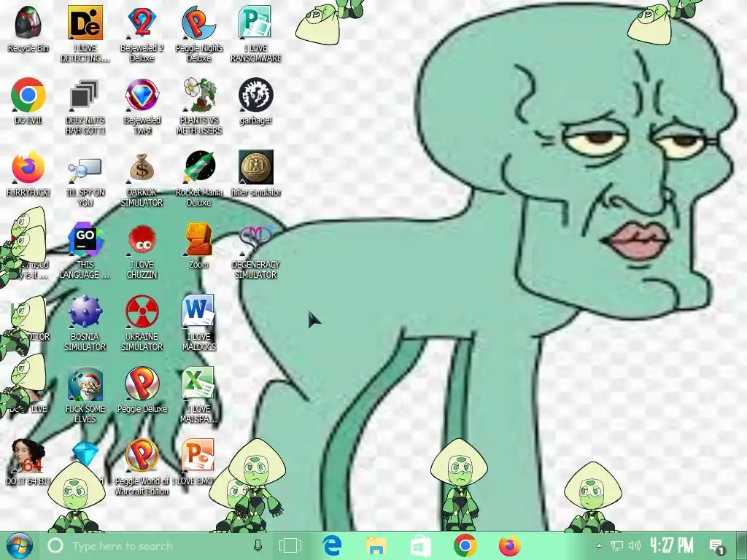Launch Rocket Mania Deluxe shortcut
The image size is (747, 560).
[198, 167]
